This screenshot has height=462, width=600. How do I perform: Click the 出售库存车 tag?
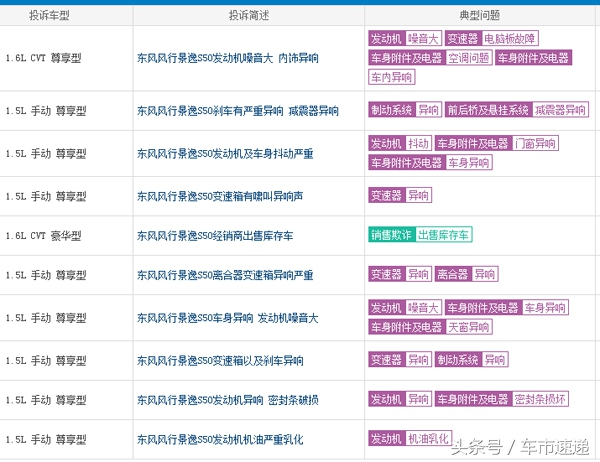coord(443,235)
